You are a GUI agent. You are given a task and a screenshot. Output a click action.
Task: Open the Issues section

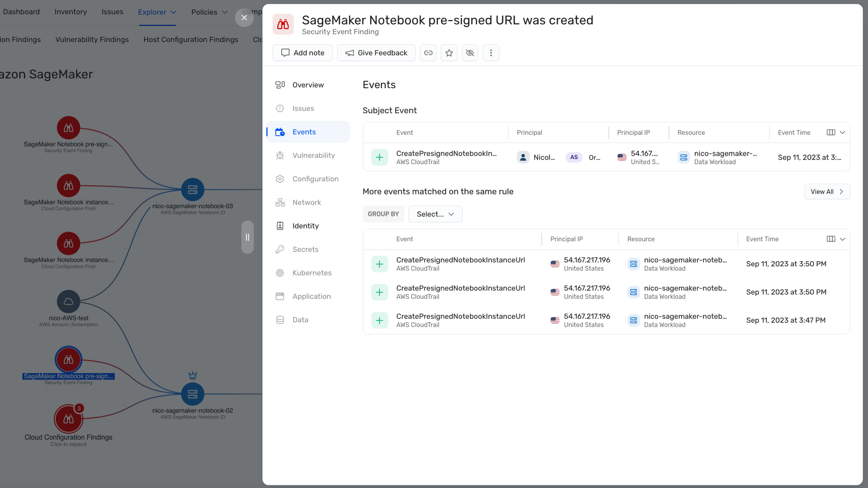click(308, 108)
